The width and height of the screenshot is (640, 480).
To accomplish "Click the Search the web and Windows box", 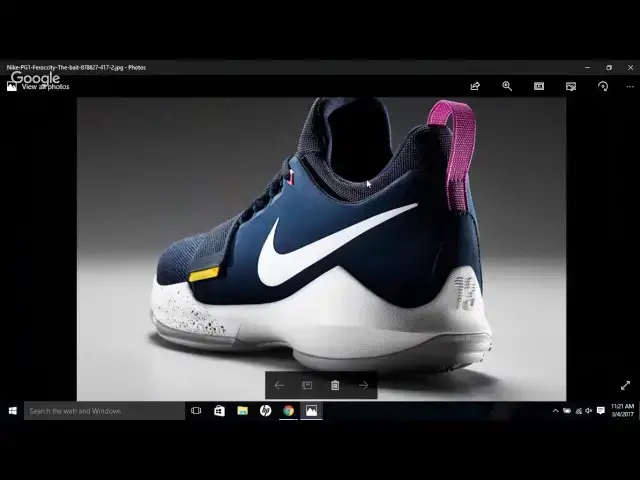I will (x=104, y=411).
